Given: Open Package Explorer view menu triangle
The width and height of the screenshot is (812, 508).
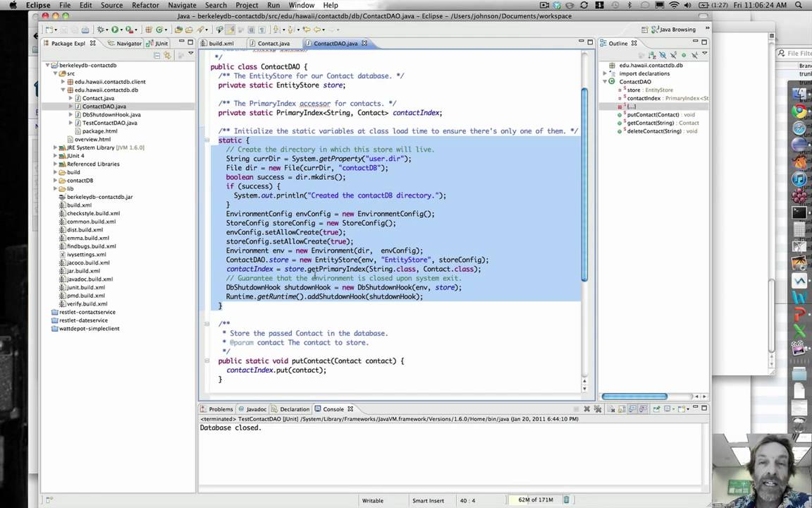Looking at the screenshot, I should 190,54.
